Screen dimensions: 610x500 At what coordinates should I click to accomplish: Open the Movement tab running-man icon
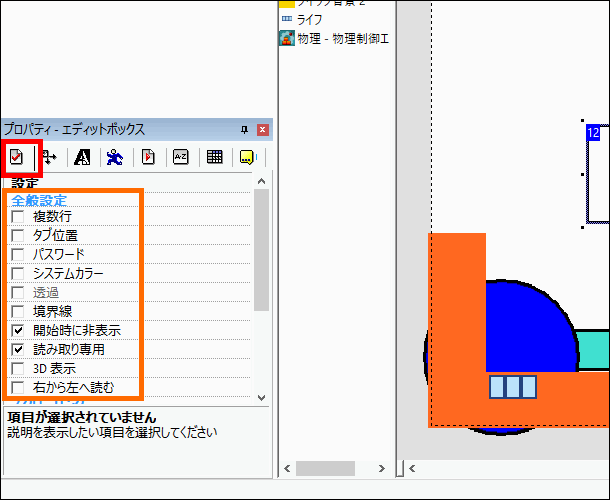click(x=115, y=157)
